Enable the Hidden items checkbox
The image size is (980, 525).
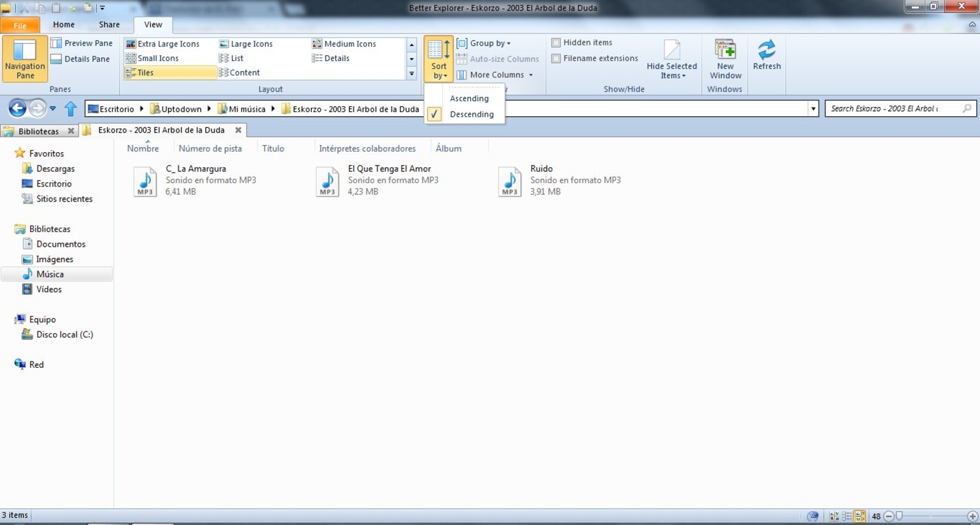pos(556,43)
